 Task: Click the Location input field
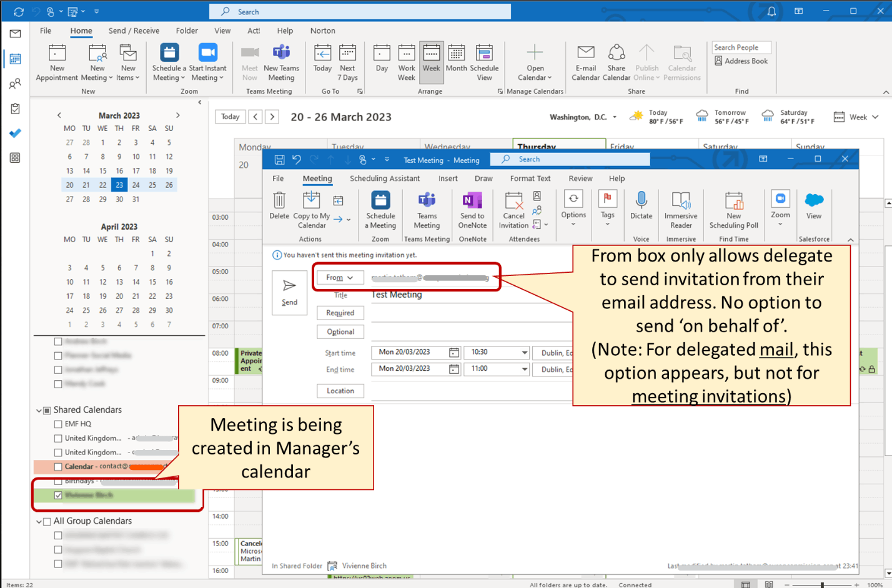[x=340, y=390]
